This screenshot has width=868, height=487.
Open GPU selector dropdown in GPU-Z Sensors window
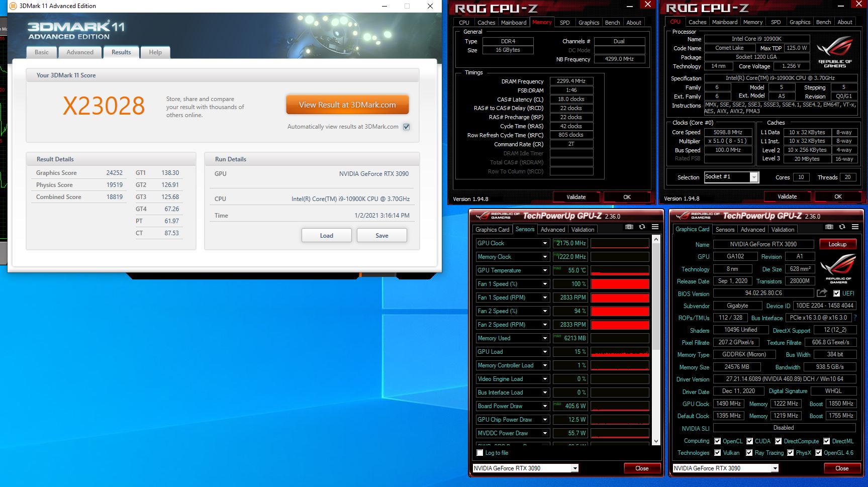pyautogui.click(x=574, y=468)
